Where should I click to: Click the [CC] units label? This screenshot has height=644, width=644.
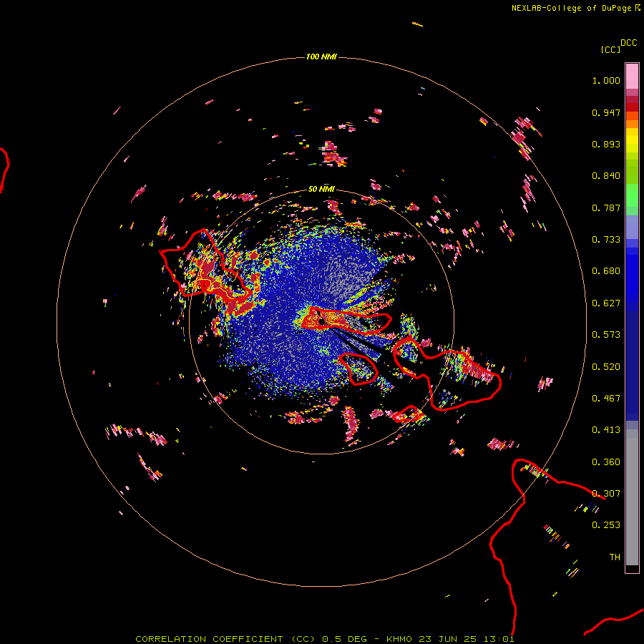[x=610, y=49]
